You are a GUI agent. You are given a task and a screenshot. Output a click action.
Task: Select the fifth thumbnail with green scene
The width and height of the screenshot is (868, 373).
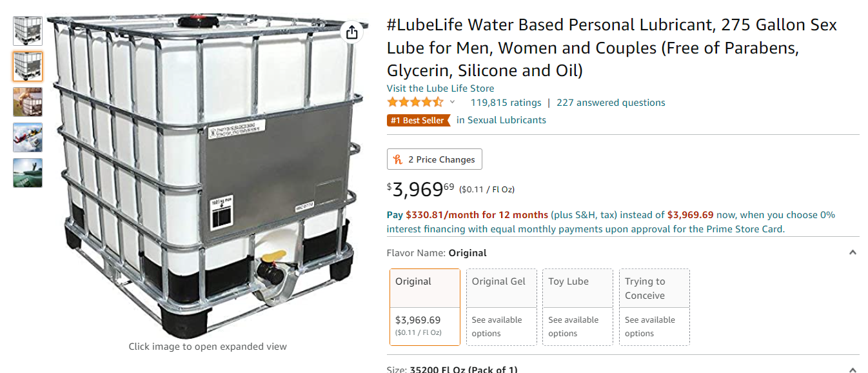click(x=28, y=173)
